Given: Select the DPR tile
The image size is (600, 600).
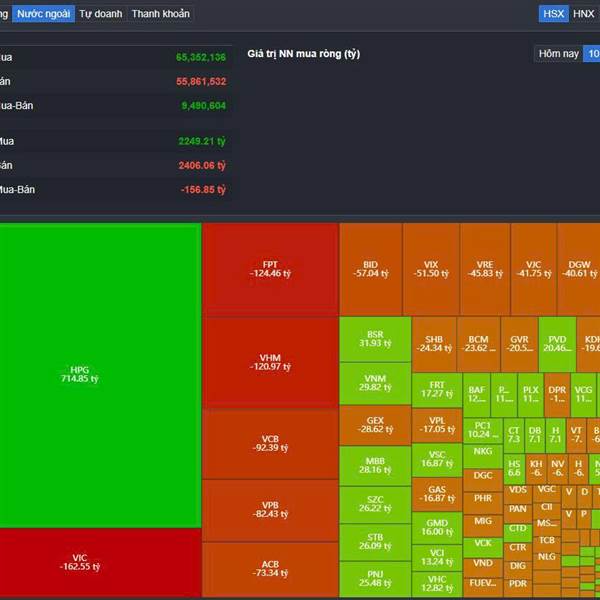Looking at the screenshot, I should point(557,395).
